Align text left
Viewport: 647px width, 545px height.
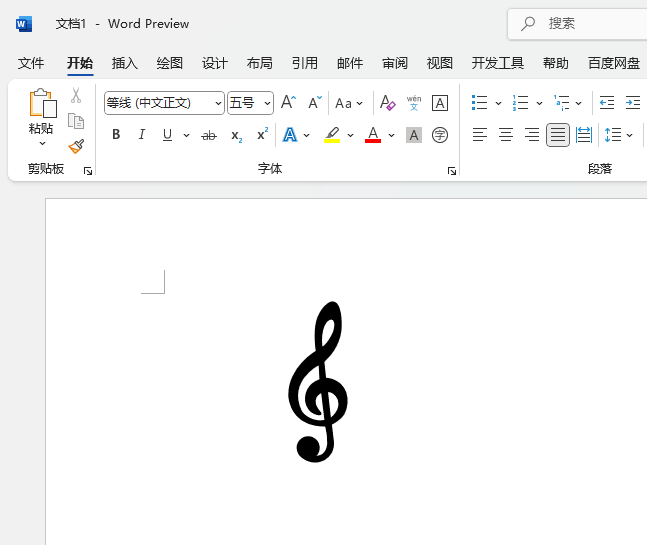(x=479, y=135)
